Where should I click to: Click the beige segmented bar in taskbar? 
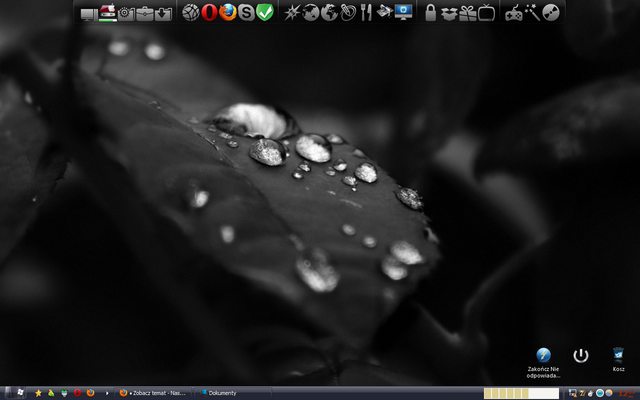click(520, 393)
